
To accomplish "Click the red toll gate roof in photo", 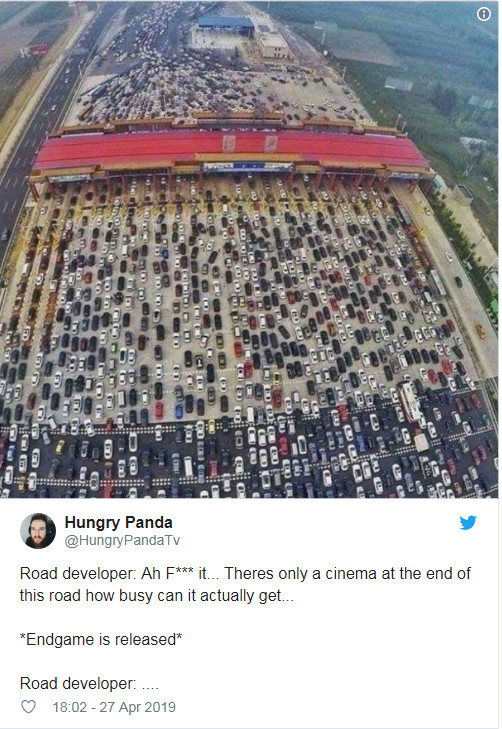I will pyautogui.click(x=231, y=149).
